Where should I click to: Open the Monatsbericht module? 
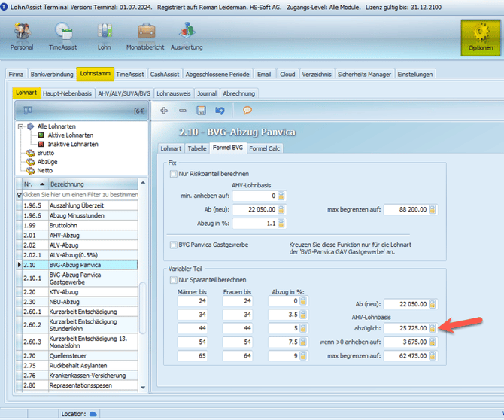146,35
